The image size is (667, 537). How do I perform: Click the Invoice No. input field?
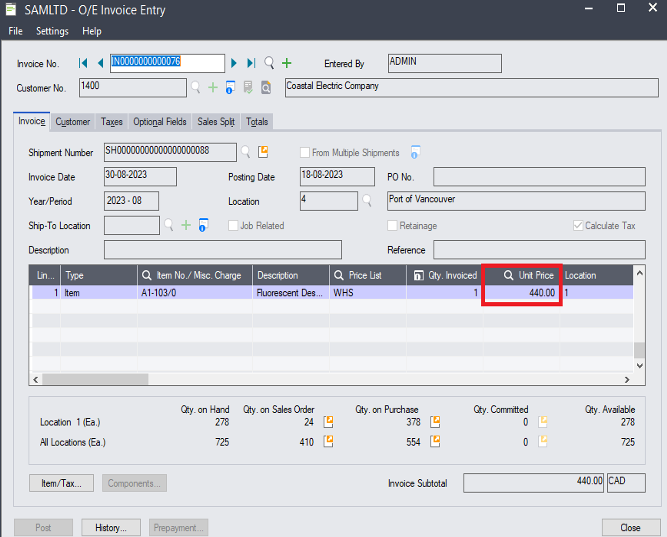tap(167, 63)
